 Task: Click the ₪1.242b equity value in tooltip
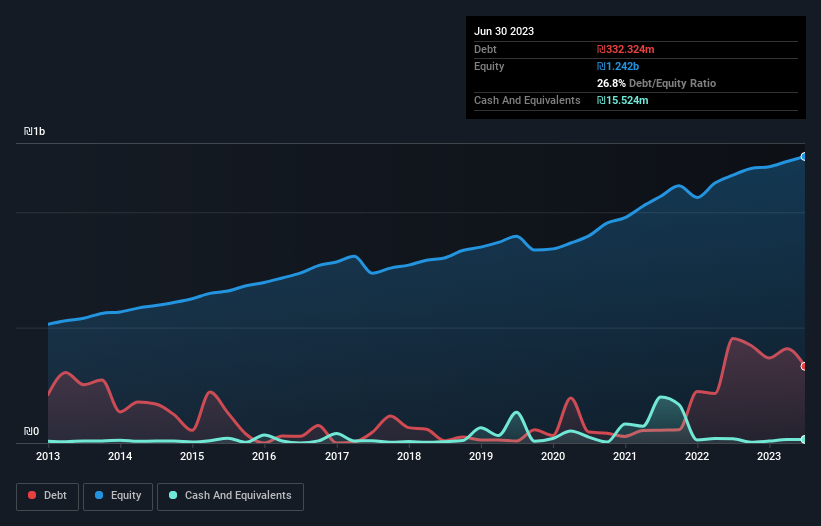point(618,66)
